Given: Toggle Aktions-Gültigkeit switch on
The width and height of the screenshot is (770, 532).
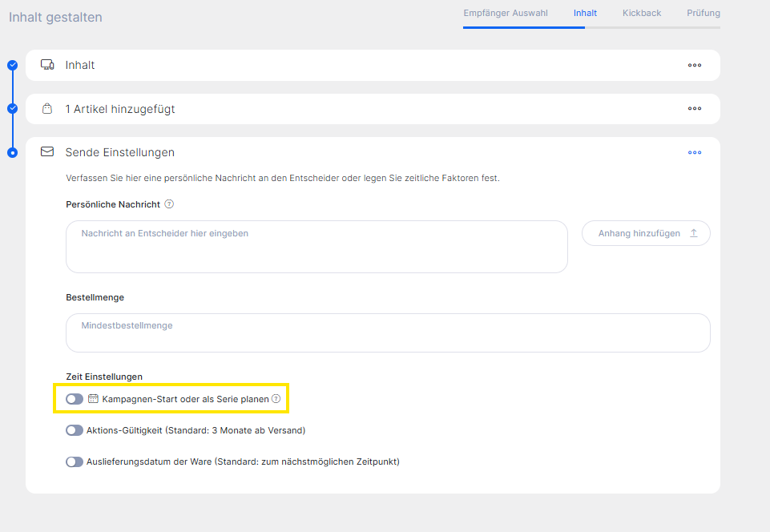Looking at the screenshot, I should coord(75,430).
